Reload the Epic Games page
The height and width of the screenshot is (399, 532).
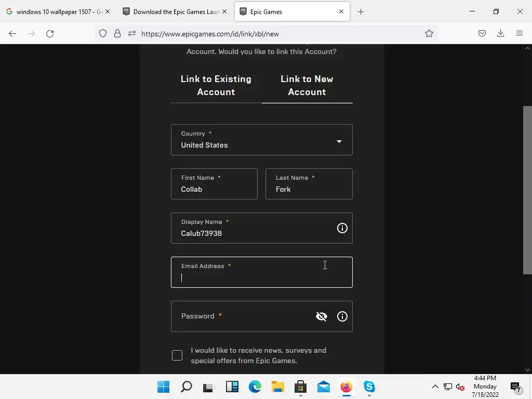point(50,34)
